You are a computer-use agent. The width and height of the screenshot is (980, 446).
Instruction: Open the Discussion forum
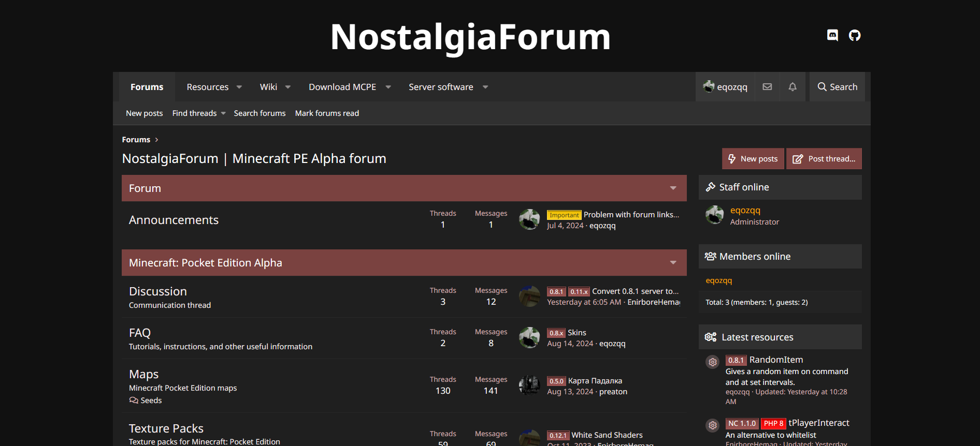[158, 291]
